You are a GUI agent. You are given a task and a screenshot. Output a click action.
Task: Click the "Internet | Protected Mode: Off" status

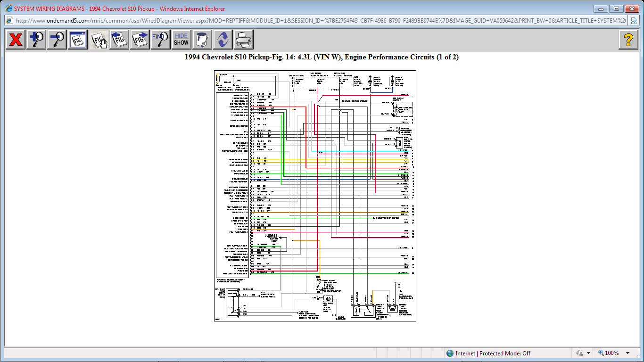click(x=488, y=353)
